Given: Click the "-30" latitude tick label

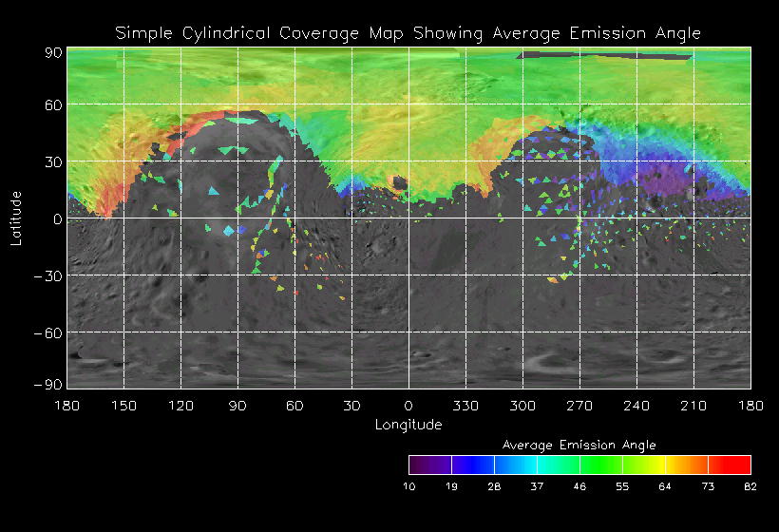Looking at the screenshot, I should point(46,275).
